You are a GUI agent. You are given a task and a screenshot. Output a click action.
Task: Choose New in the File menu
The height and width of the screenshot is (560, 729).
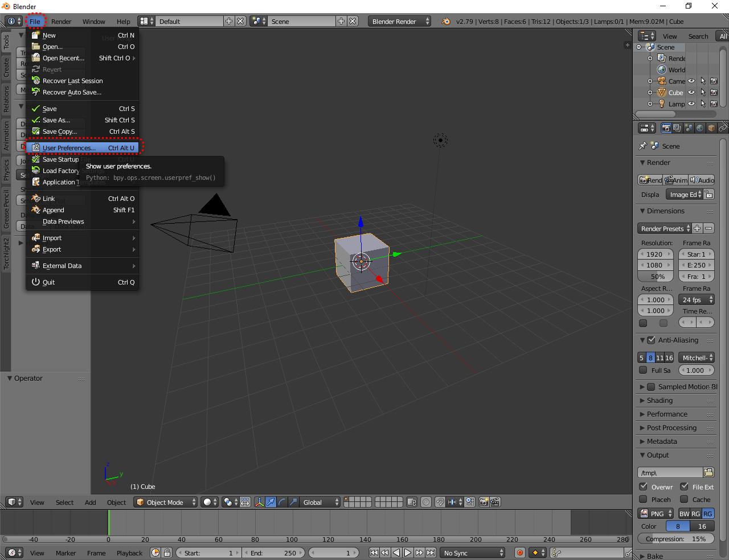point(83,35)
